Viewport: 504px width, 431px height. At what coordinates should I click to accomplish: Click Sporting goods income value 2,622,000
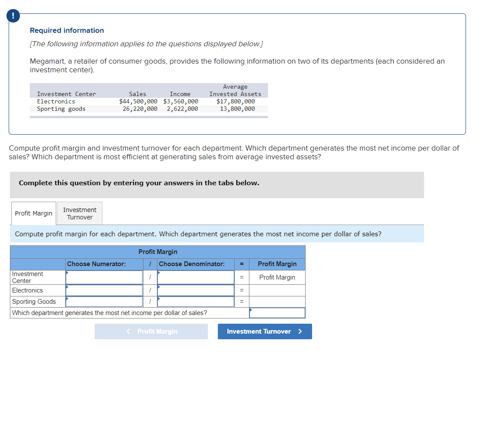(x=182, y=109)
